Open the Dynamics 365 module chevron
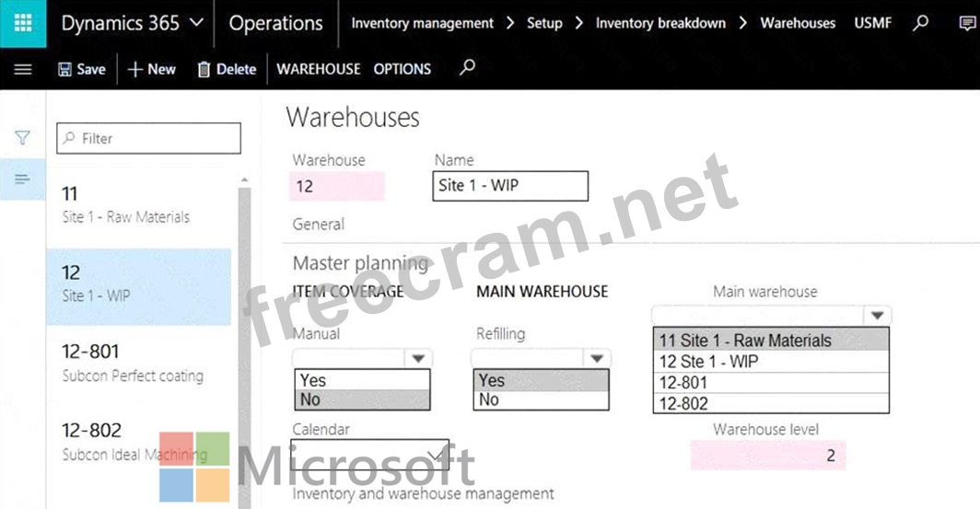The height and width of the screenshot is (509, 980). (x=195, y=23)
